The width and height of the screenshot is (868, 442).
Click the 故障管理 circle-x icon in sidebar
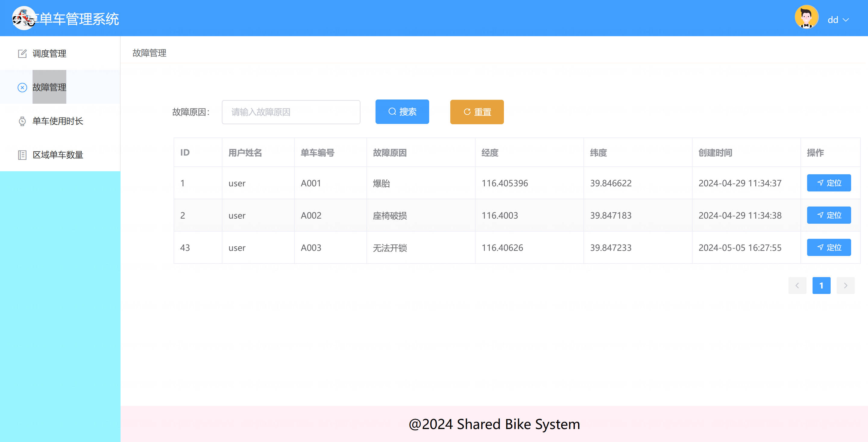(x=22, y=88)
